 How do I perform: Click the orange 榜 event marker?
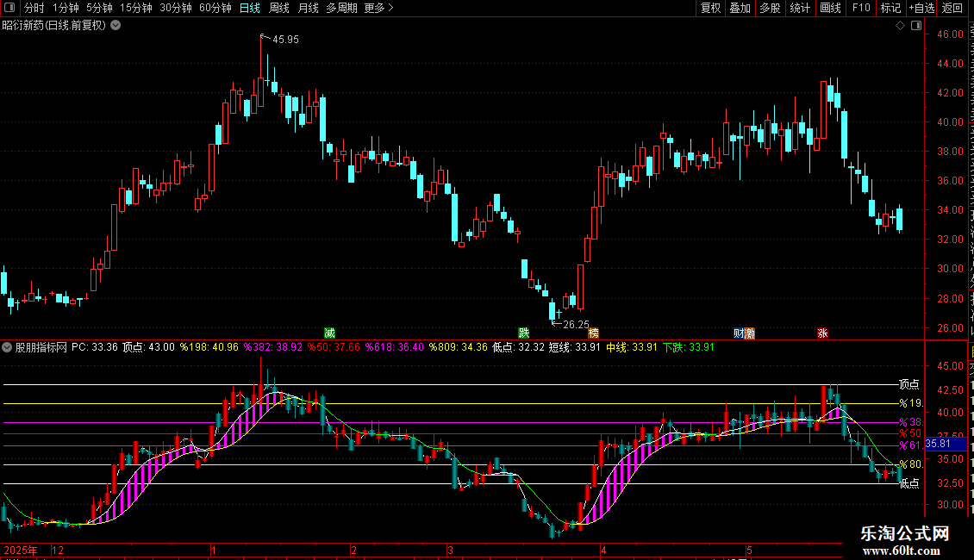tap(594, 333)
